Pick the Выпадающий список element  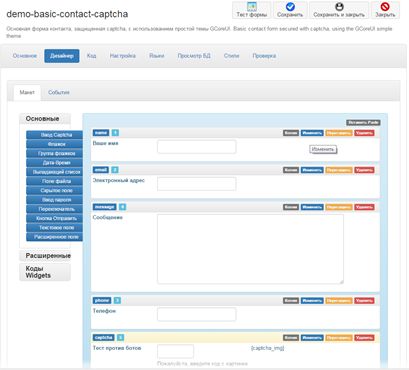click(54, 172)
